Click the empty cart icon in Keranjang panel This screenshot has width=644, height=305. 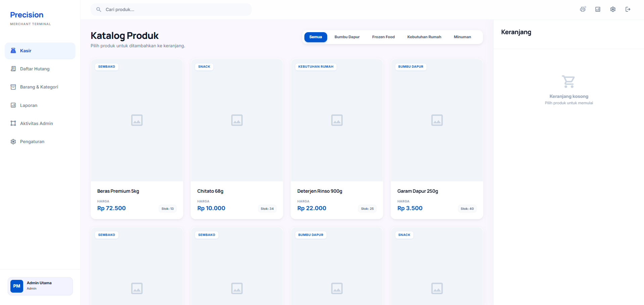pyautogui.click(x=568, y=81)
